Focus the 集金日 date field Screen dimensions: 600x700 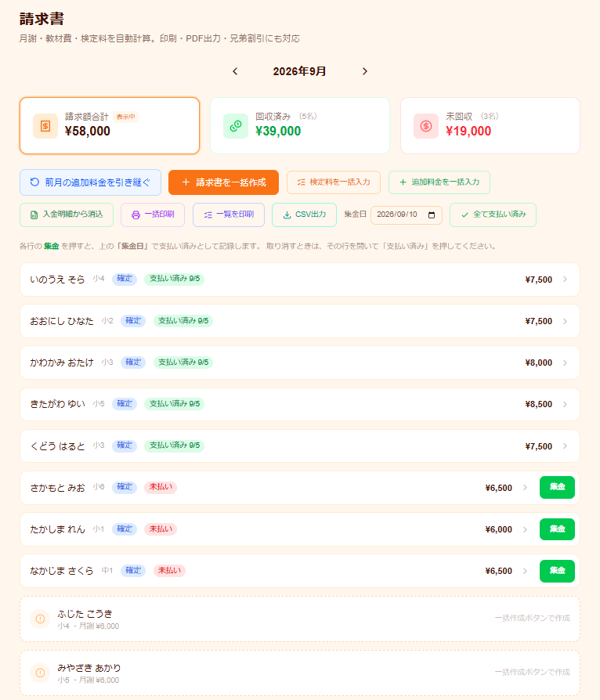click(406, 215)
